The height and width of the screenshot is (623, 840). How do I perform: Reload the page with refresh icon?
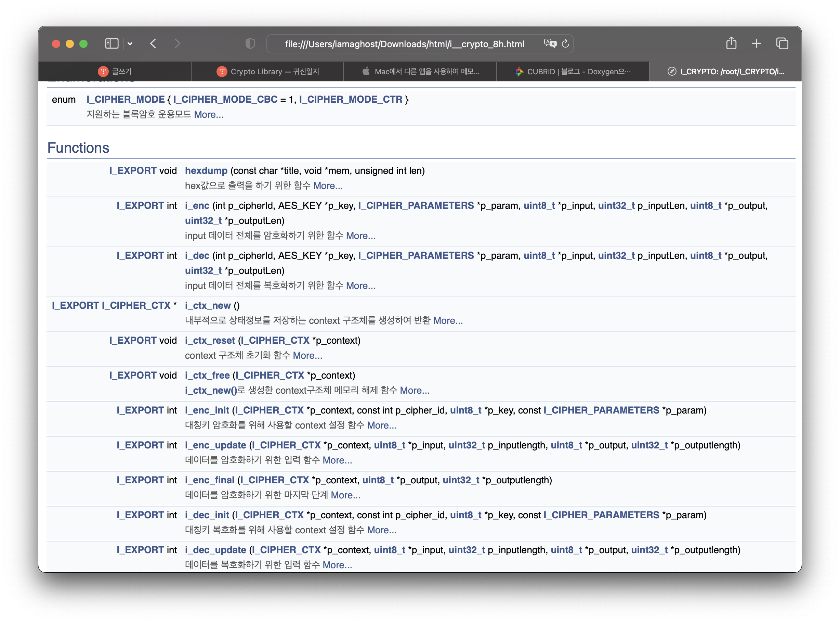coord(565,44)
